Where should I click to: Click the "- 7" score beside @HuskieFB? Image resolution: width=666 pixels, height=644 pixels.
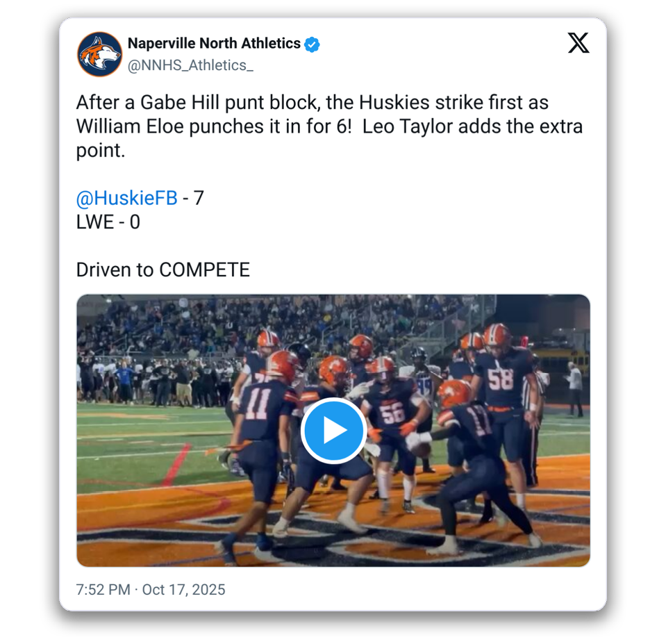(x=193, y=198)
